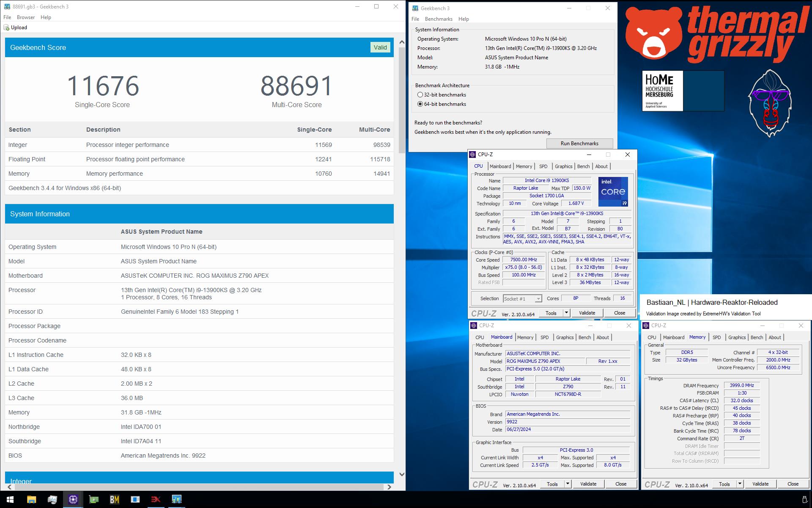The height and width of the screenshot is (508, 812).
Task: Open Benchmarks menu in Geekbench 3 window
Action: [x=439, y=19]
